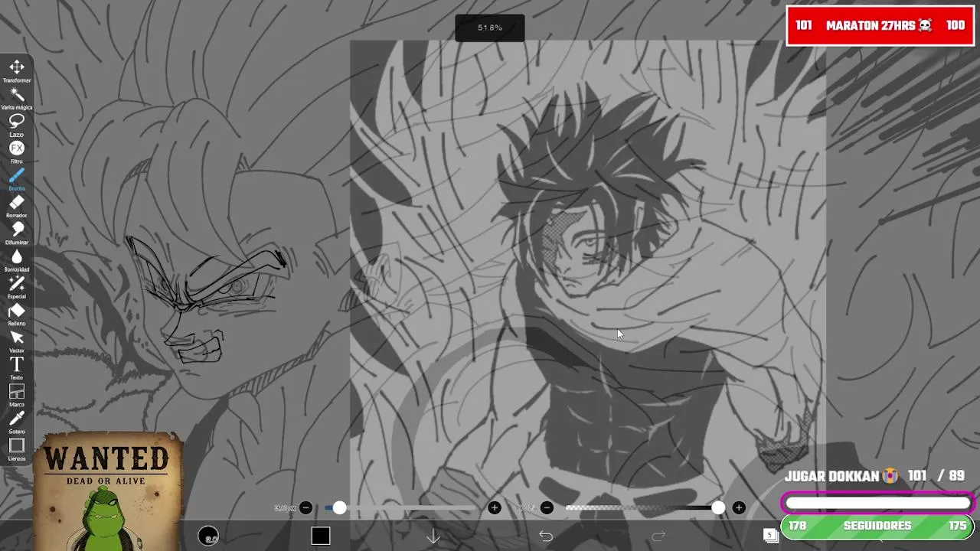
Task: Click the down arrow in bottom bar
Action: 433,536
